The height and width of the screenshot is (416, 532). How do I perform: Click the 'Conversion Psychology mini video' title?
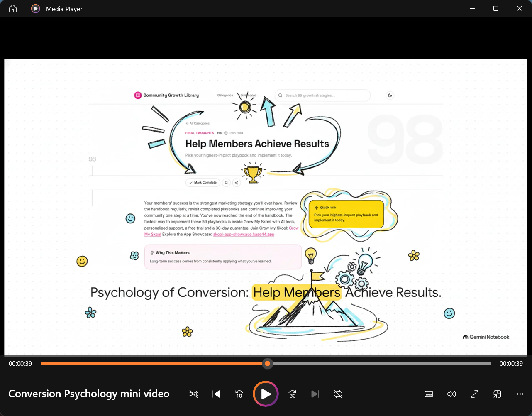click(x=89, y=394)
